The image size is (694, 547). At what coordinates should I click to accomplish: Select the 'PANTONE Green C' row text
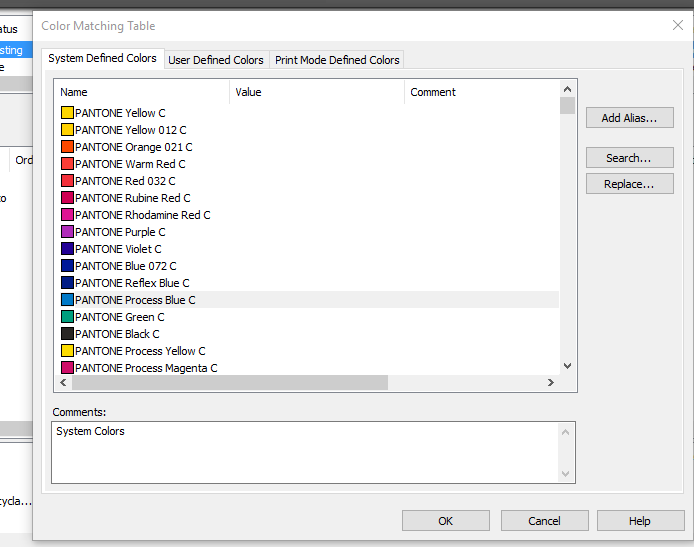click(120, 317)
